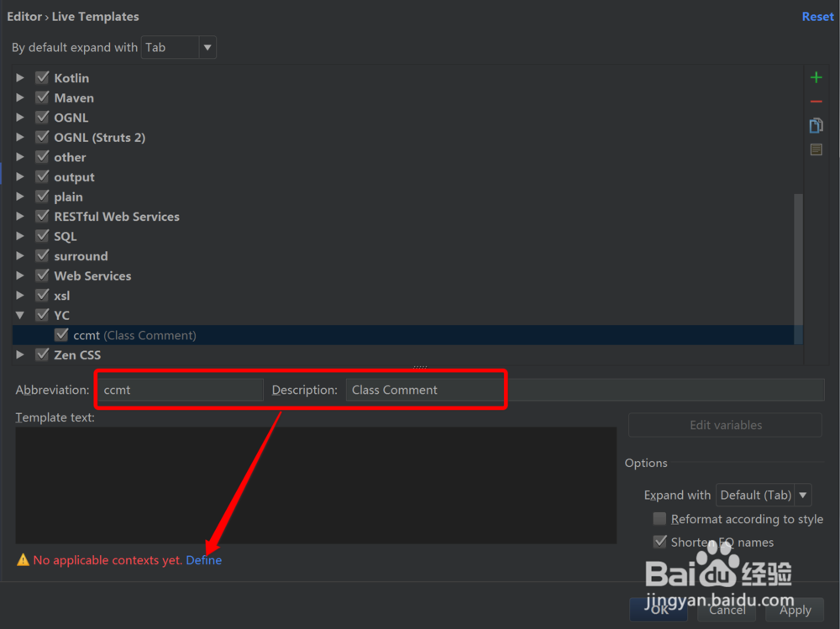This screenshot has width=840, height=629.
Task: Duplicate the ccmt template via the copy icon
Action: tap(816, 124)
